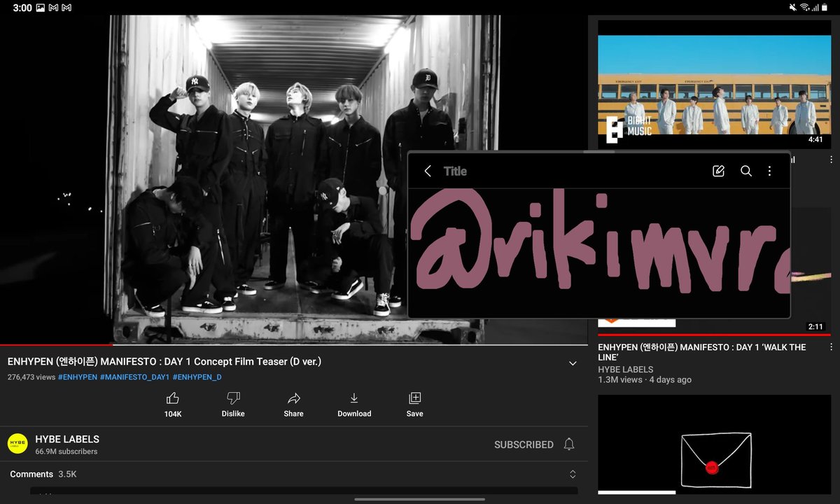Select the '66.9M subscribers' text
Image resolution: width=840 pixels, height=504 pixels.
66,451
